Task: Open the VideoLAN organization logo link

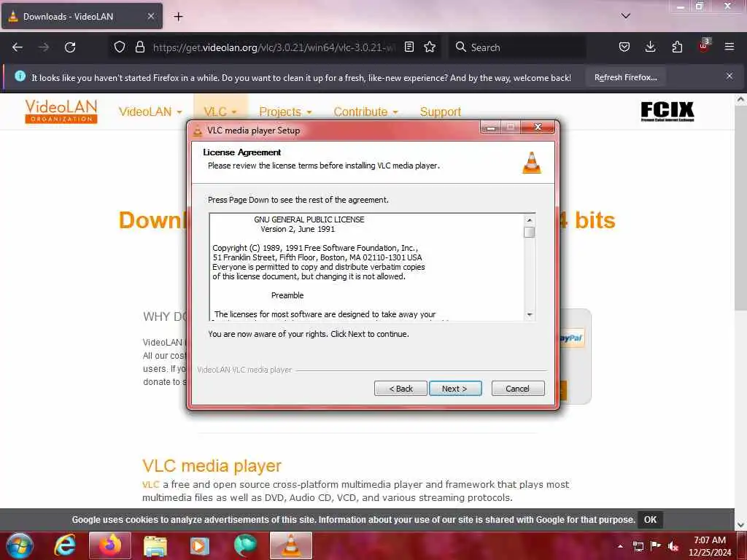Action: (61, 112)
